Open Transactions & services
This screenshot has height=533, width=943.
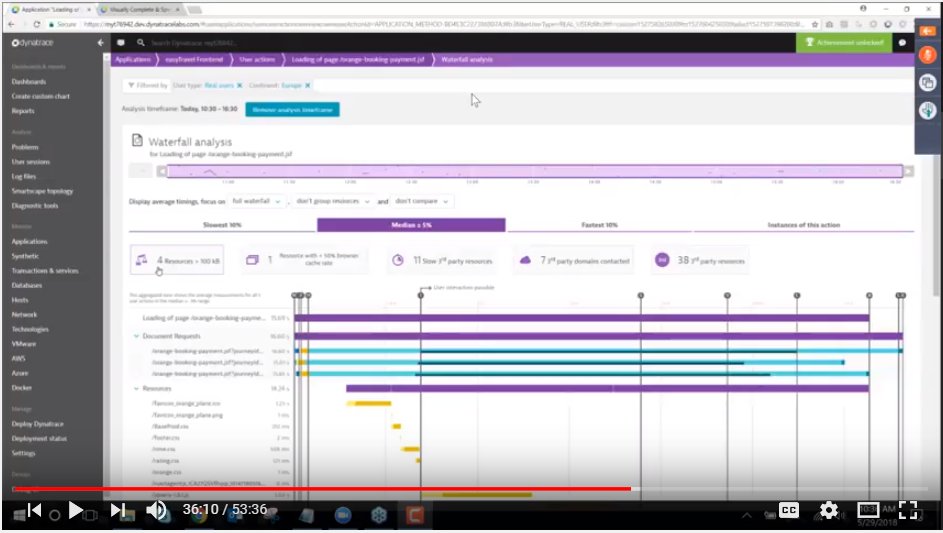coord(45,271)
